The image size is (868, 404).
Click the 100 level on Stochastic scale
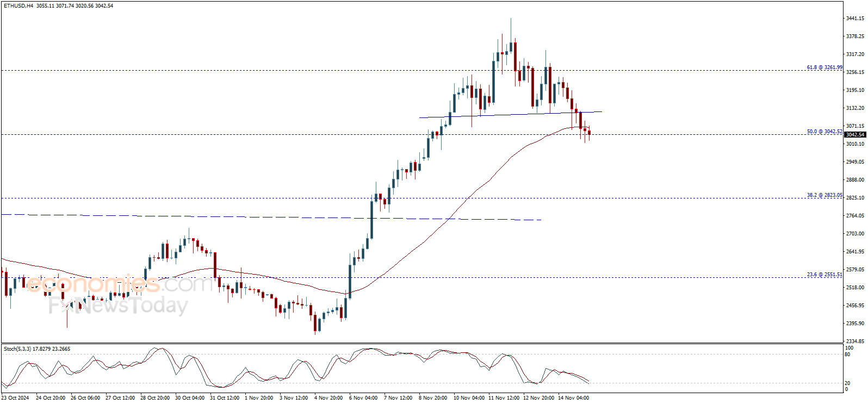tap(849, 347)
